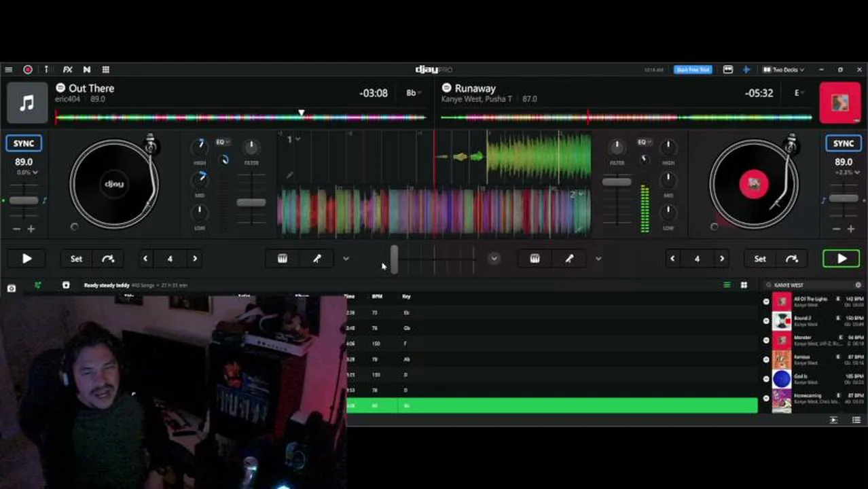Toggle SYNC on the right deck

tap(844, 143)
